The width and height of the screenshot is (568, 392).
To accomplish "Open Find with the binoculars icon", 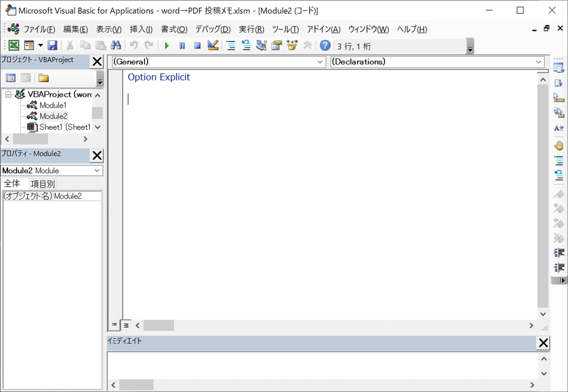I will (x=116, y=45).
